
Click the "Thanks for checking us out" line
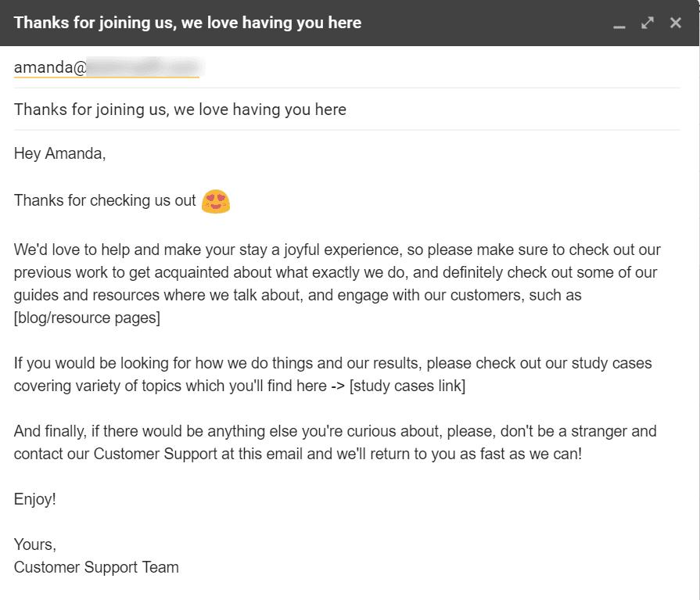click(105, 201)
